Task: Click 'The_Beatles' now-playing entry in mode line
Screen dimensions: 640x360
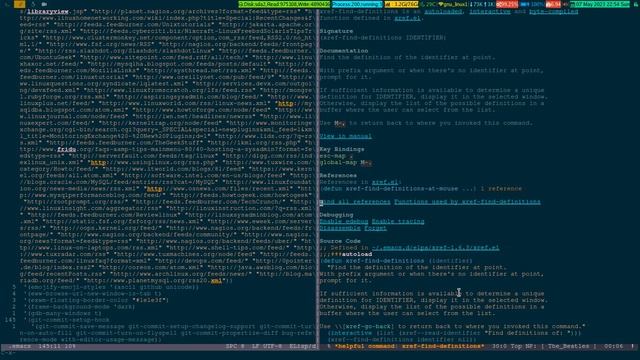Action: point(568,346)
